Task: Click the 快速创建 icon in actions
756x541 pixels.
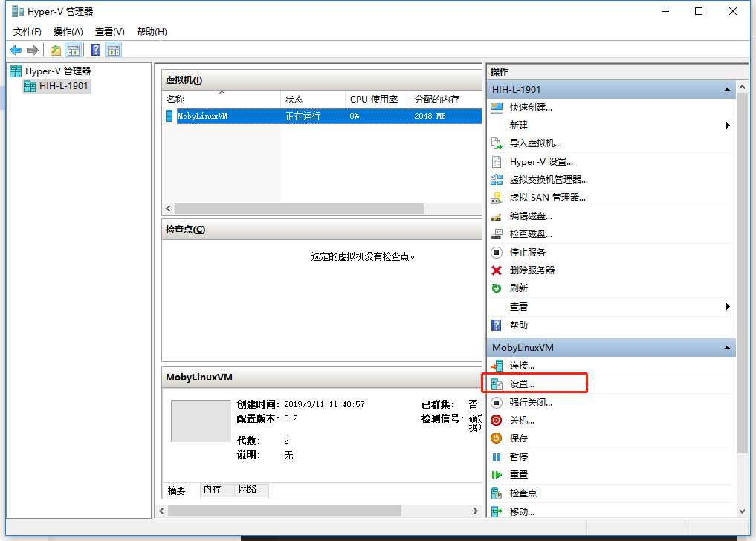Action: (x=497, y=108)
